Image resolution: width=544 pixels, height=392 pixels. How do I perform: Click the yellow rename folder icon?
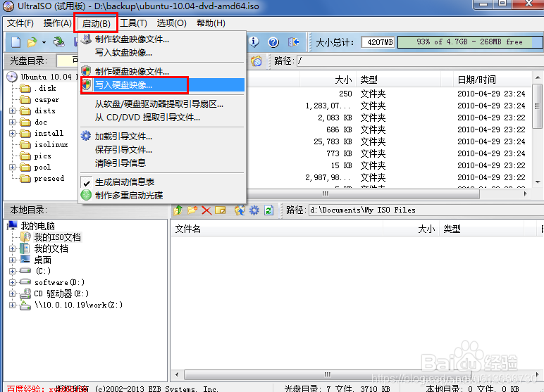[x=221, y=210]
